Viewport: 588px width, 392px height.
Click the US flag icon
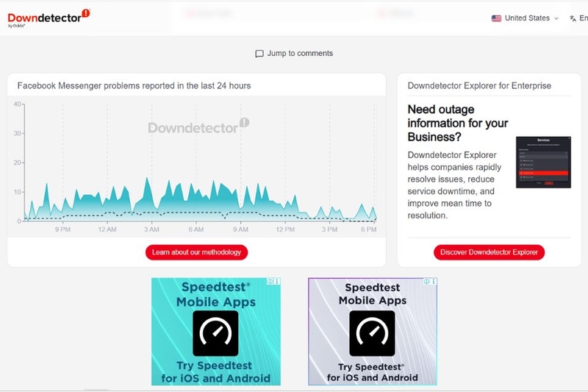pyautogui.click(x=496, y=18)
